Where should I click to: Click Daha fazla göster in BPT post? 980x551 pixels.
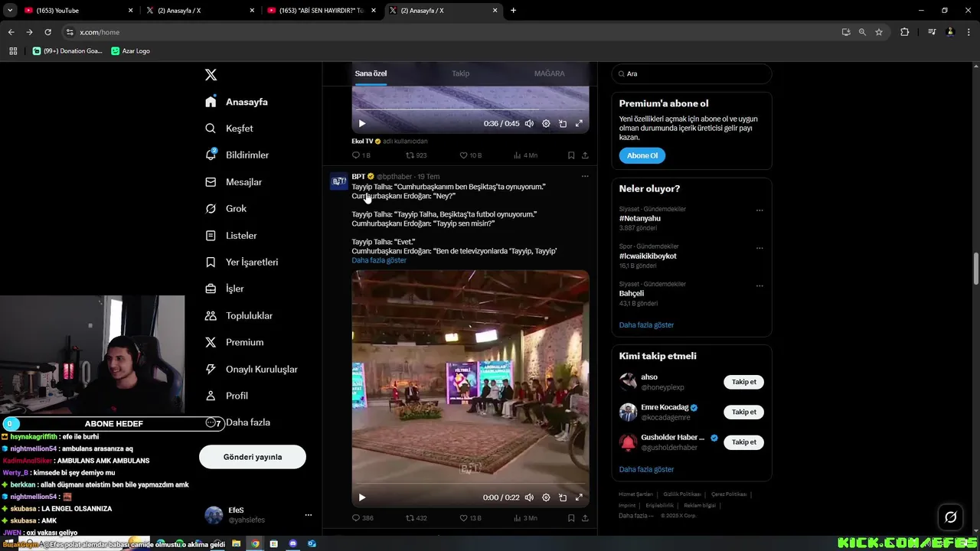(x=379, y=260)
